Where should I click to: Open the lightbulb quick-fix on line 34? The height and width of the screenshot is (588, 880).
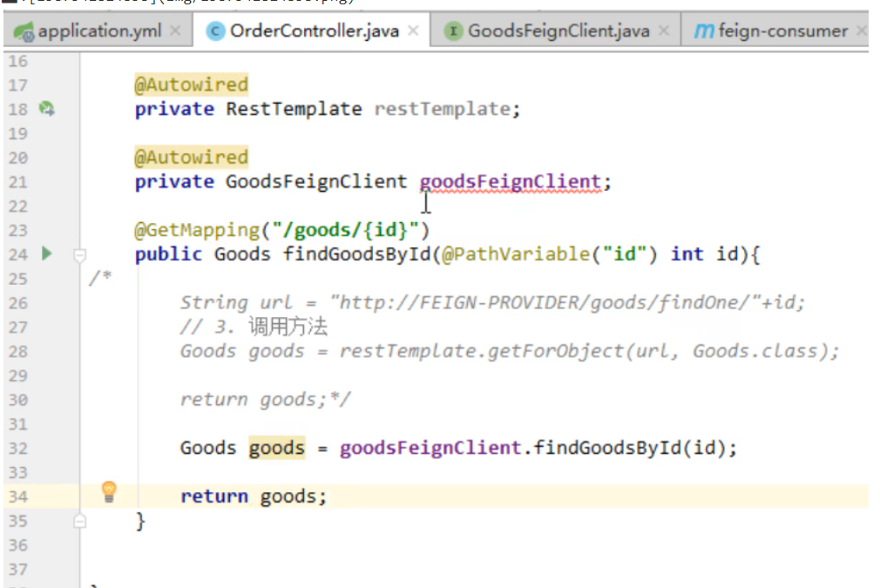click(x=109, y=491)
